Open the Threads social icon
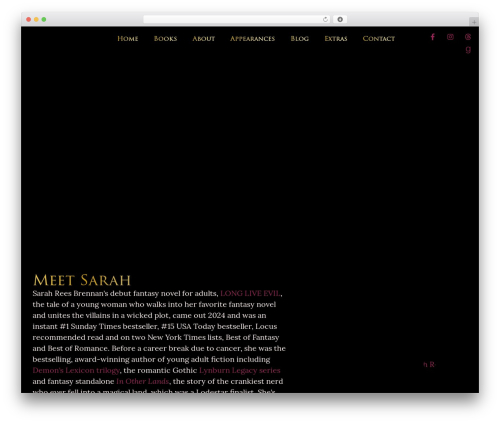This screenshot has height=423, width=500. point(468,37)
